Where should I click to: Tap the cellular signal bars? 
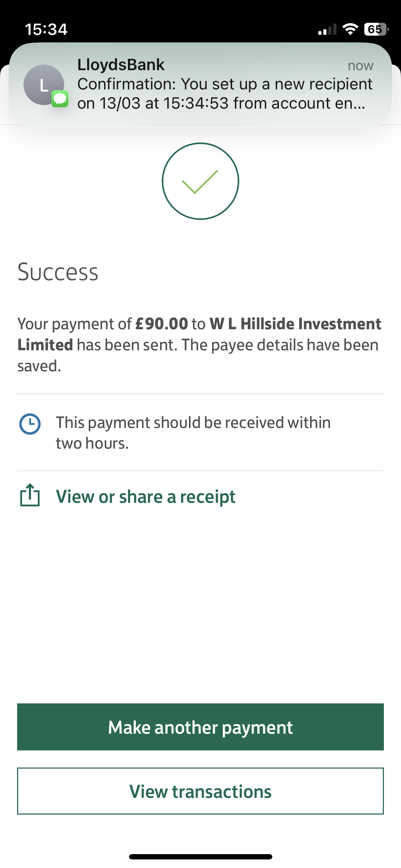pos(327,30)
